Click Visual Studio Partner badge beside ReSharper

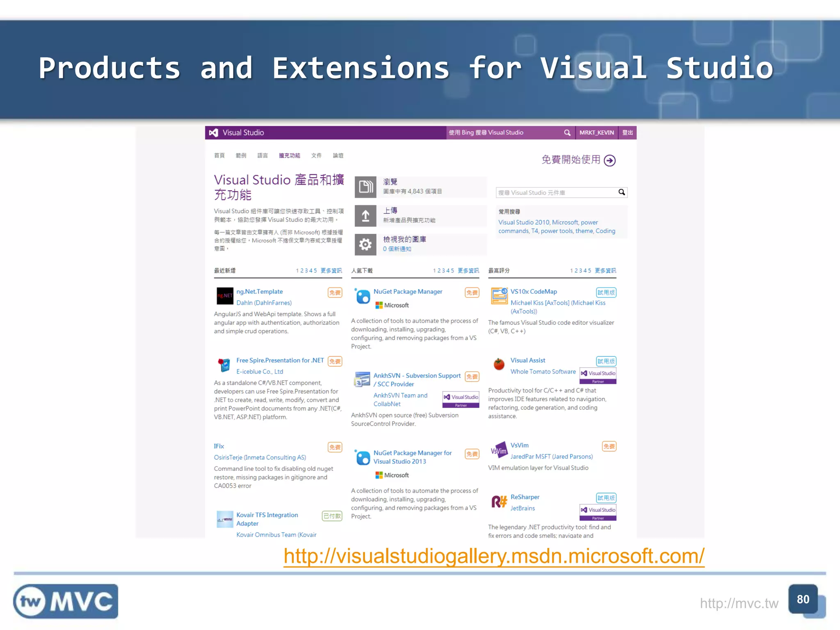coord(598,512)
